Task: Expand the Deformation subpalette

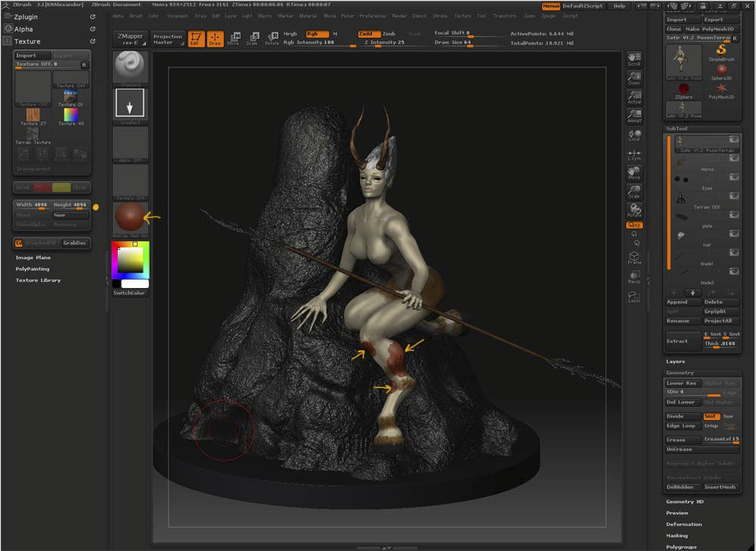Action: [x=683, y=524]
